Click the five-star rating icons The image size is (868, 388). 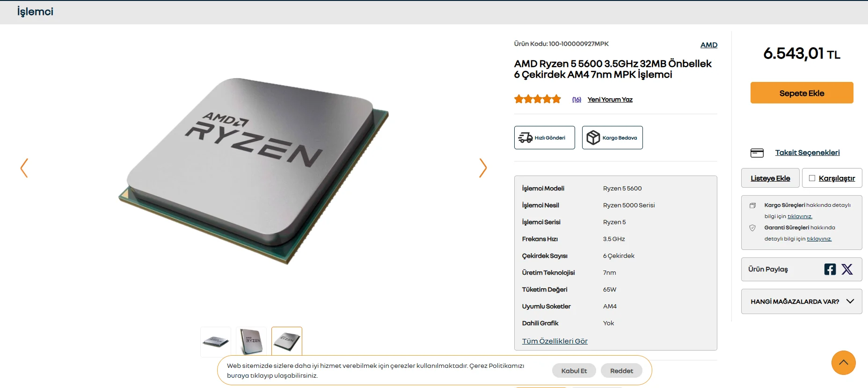[x=538, y=99]
